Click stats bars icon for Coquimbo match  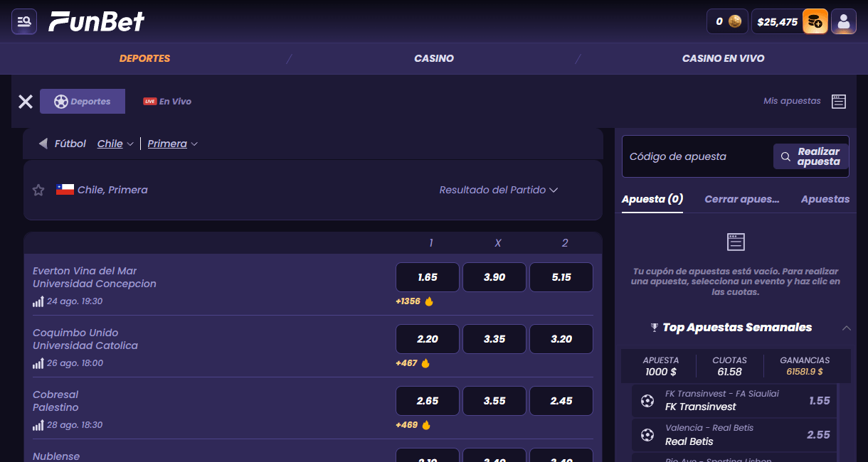pos(38,363)
